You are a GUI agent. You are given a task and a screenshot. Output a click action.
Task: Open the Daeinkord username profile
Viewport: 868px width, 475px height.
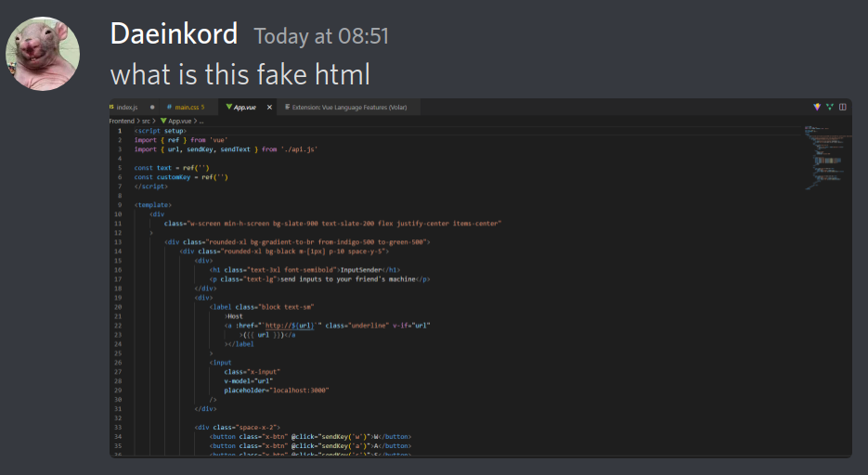(x=174, y=33)
